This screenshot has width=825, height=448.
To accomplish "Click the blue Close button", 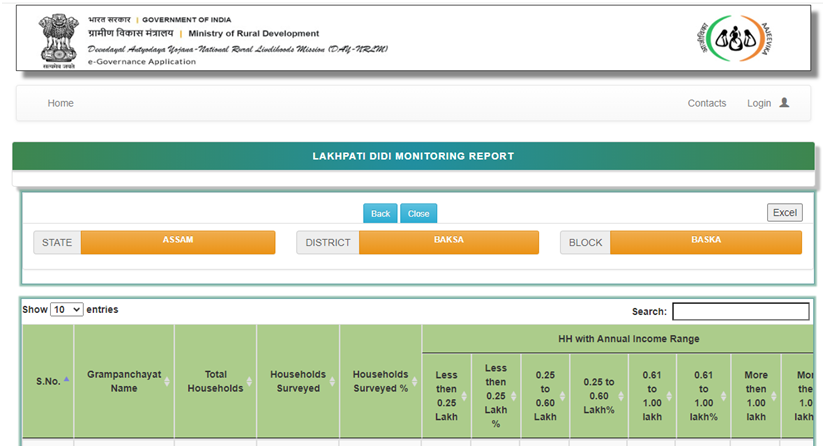I will [x=418, y=214].
